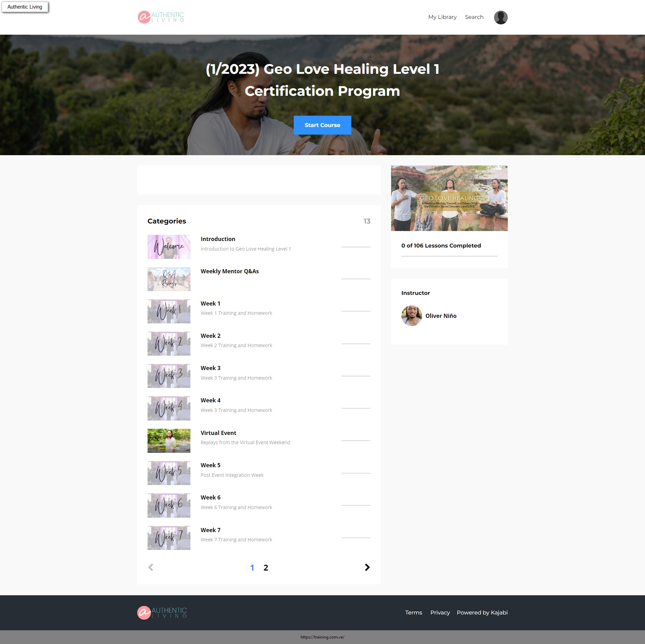Open the Virtual Event thumbnail image
Image resolution: width=645 pixels, height=644 pixels.
coord(169,441)
